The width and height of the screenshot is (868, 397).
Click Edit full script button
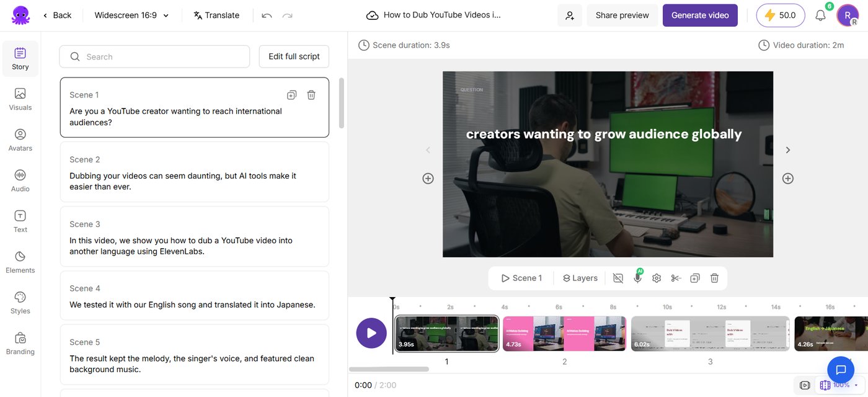click(294, 56)
